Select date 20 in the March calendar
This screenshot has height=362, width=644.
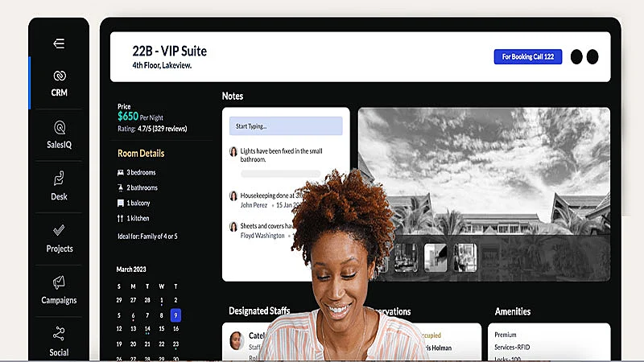click(133, 344)
